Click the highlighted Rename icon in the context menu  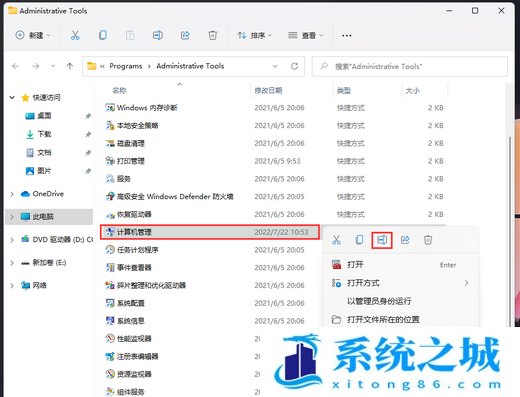[x=382, y=240]
